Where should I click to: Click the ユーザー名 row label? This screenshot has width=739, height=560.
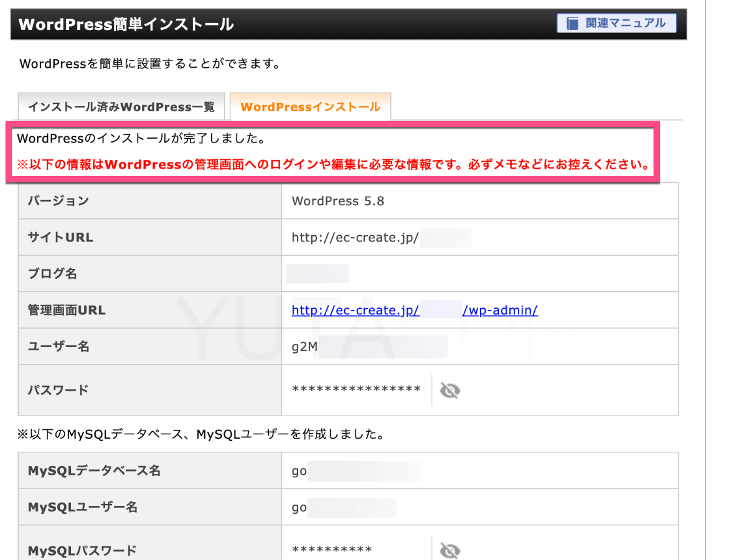pos(59,347)
